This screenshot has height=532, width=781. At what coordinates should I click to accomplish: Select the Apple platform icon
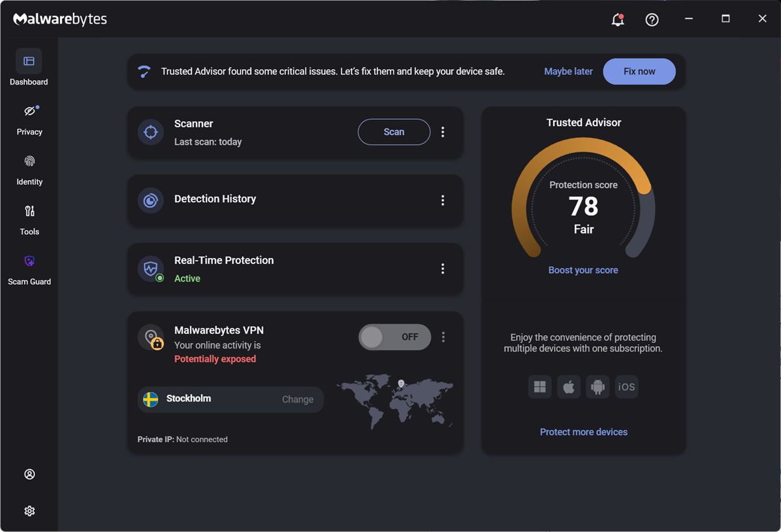tap(568, 387)
